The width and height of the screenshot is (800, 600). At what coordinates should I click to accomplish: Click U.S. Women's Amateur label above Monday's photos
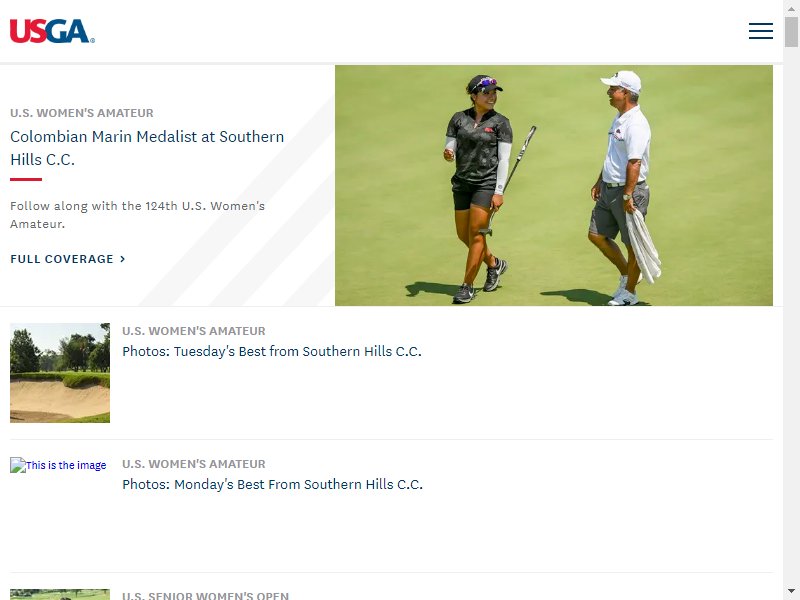coord(194,464)
